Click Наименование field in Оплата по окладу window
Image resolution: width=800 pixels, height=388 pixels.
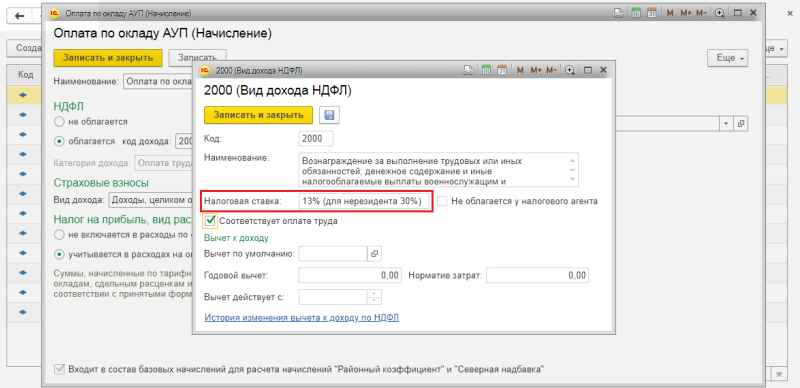pos(158,81)
